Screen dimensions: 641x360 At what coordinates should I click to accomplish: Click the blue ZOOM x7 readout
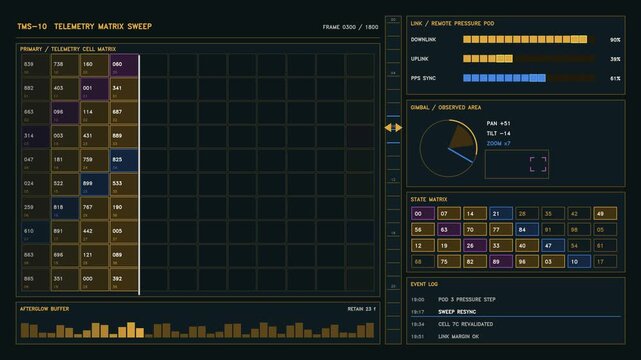tap(498, 143)
